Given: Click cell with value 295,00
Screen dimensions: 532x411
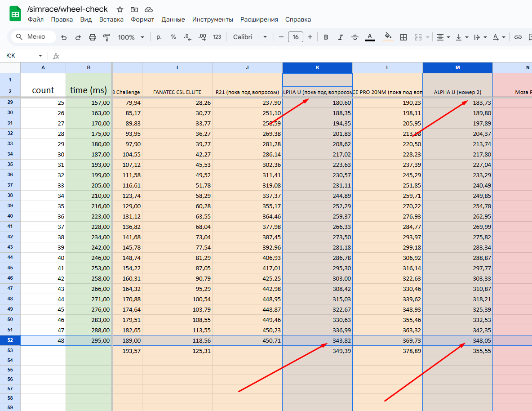Looking at the screenshot, I should pos(89,340).
